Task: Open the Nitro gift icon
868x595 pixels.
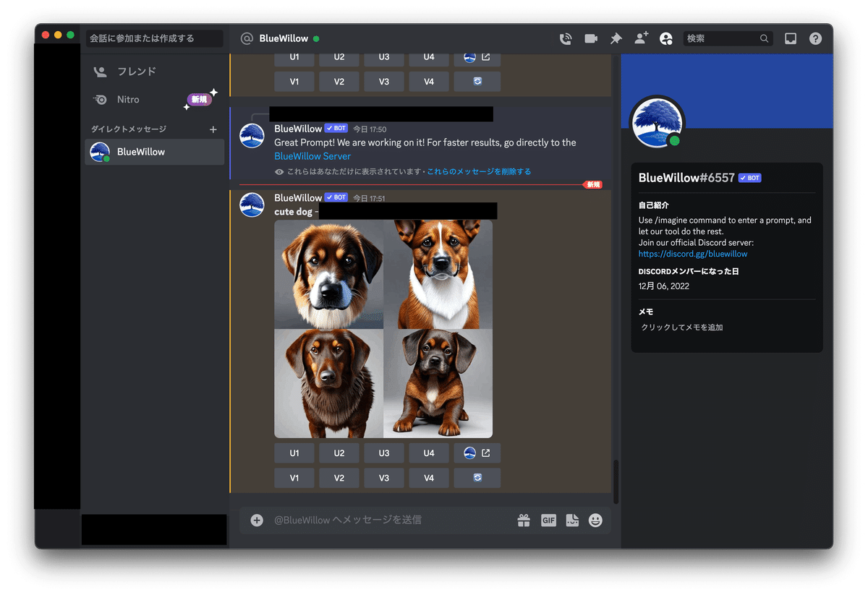Action: [x=524, y=520]
